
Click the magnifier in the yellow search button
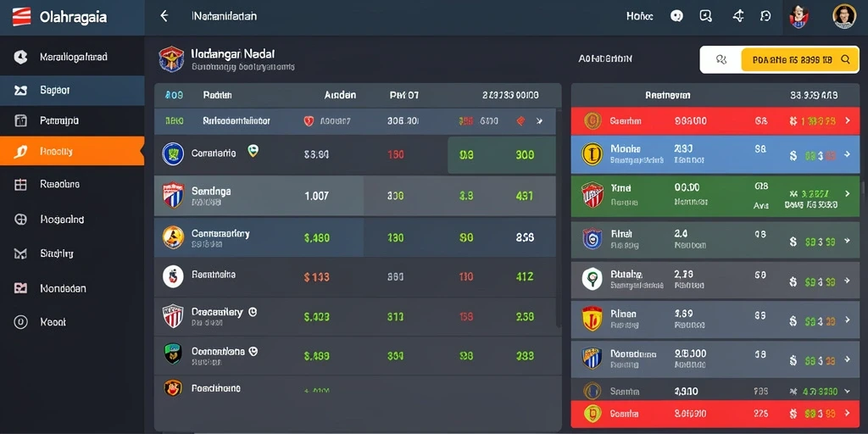(845, 59)
